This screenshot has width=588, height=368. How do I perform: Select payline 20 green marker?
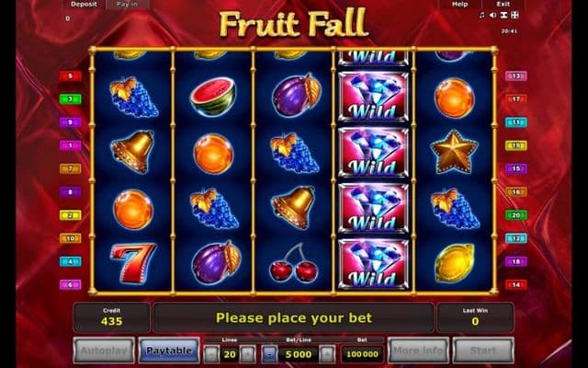point(516,215)
